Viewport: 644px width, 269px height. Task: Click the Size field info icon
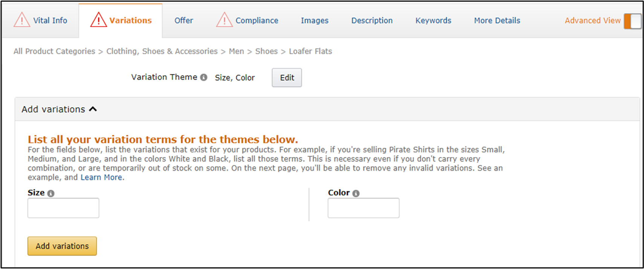tap(51, 193)
